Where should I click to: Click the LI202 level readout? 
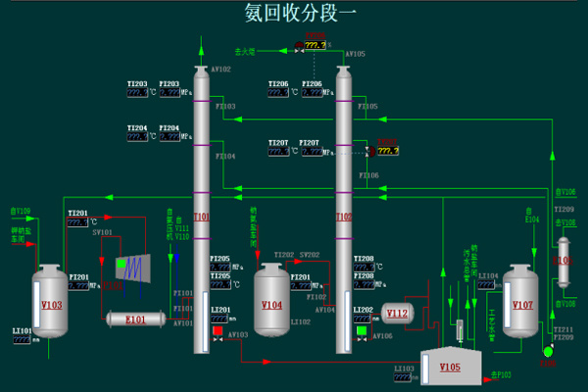point(363,318)
